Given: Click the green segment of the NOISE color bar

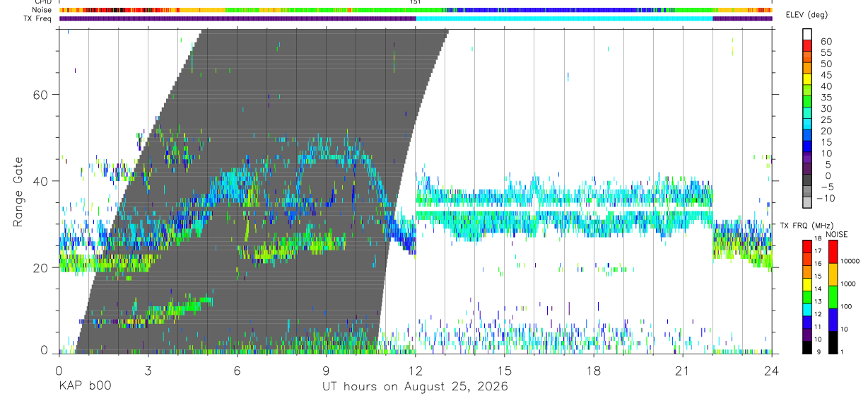Looking at the screenshot, I should (833, 296).
